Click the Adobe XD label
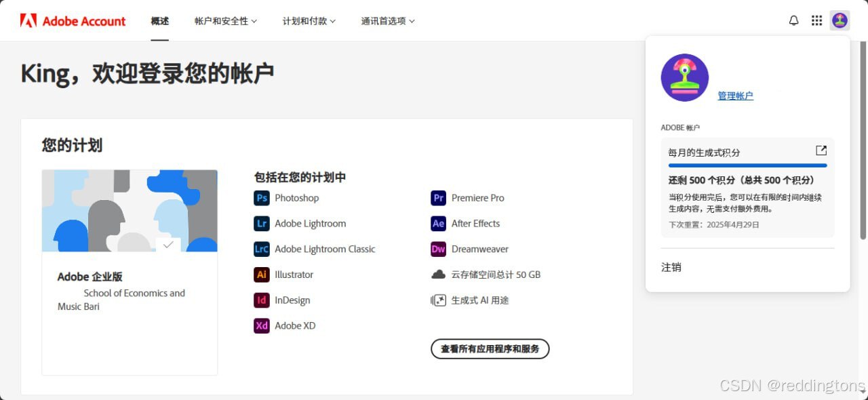This screenshot has height=400, width=868. 295,325
